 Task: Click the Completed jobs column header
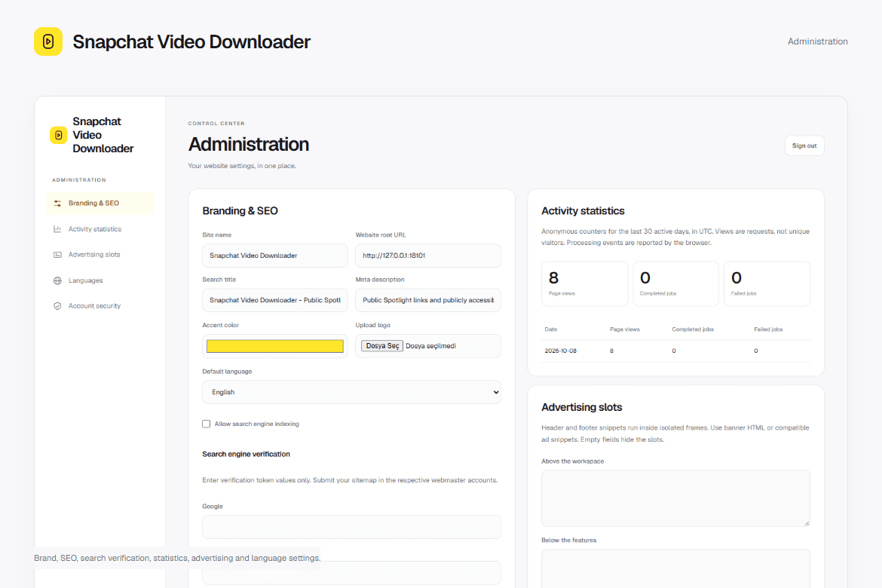click(693, 329)
